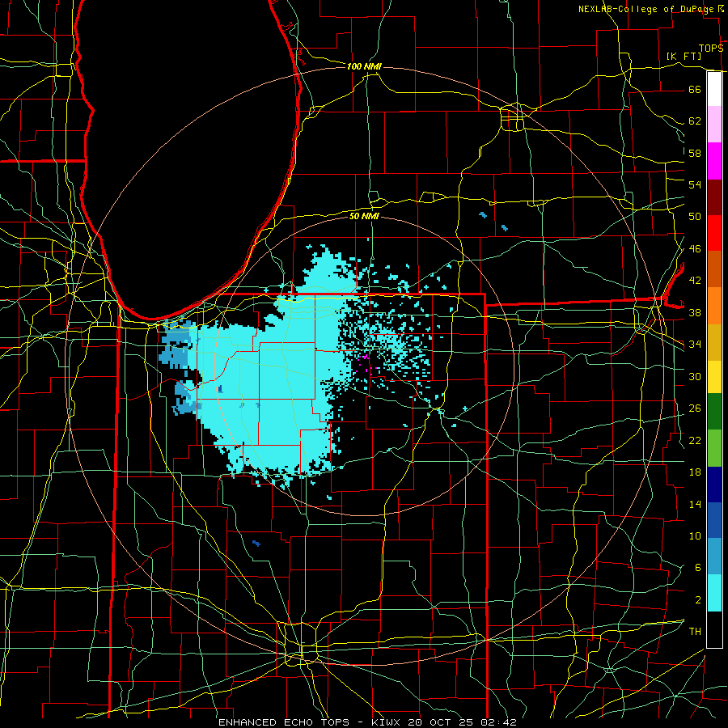Click the bright red swatch between 50 and 46
This screenshot has width=728, height=728.
click(x=714, y=233)
